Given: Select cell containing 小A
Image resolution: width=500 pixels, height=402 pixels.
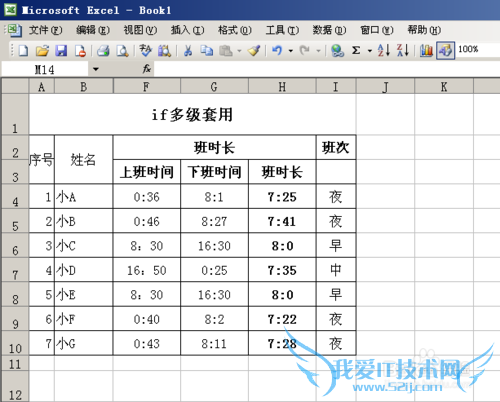Looking at the screenshot, I should [x=84, y=197].
